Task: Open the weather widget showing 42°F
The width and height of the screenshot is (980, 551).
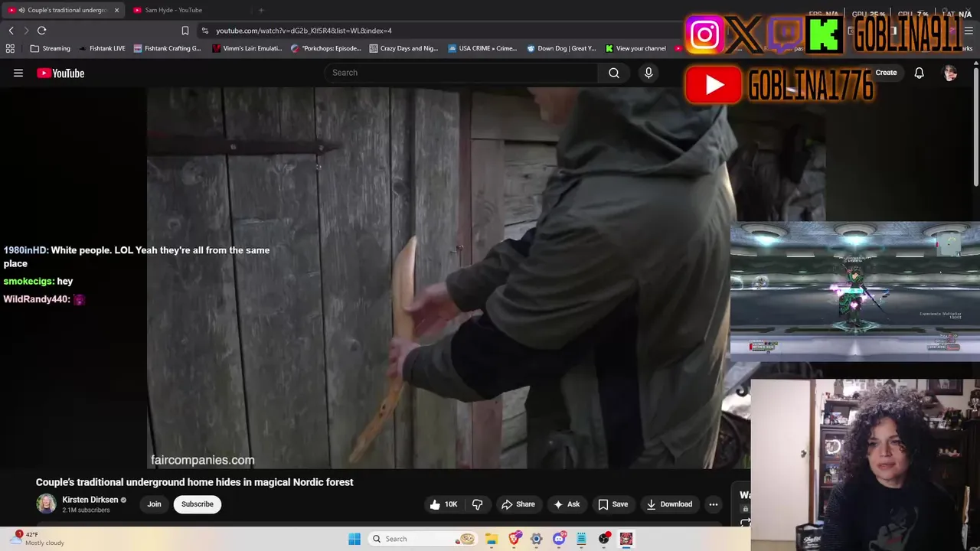Action: [x=37, y=539]
